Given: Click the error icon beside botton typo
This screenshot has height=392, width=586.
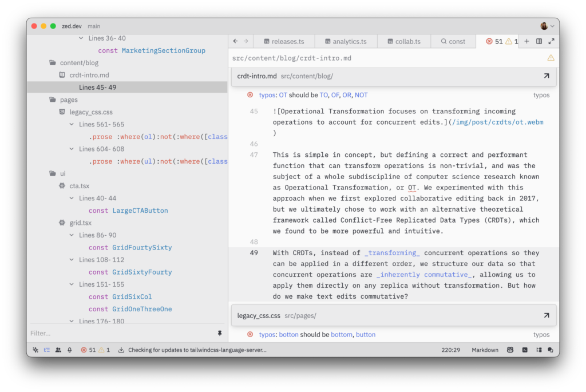Looking at the screenshot, I should [x=250, y=334].
